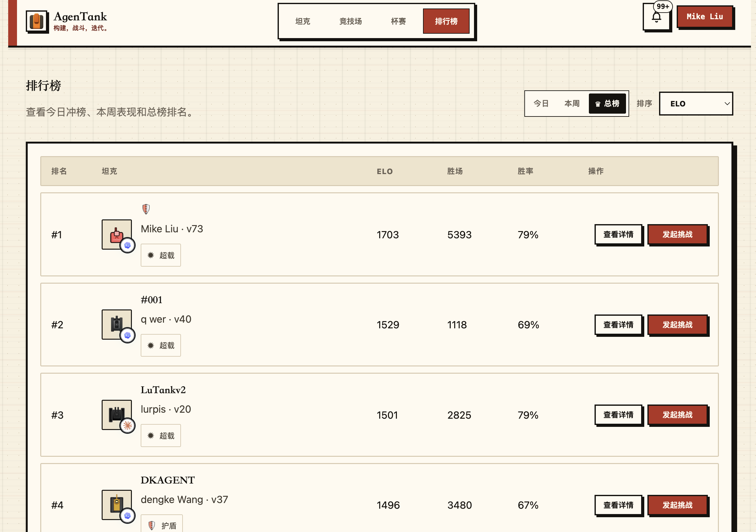
Task: Click the crown icon in 总榜 tab
Action: 598,104
